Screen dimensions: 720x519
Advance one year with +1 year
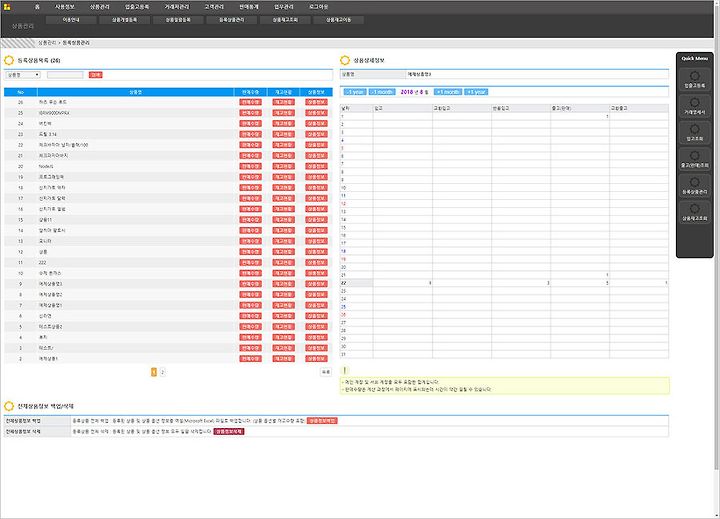476,92
